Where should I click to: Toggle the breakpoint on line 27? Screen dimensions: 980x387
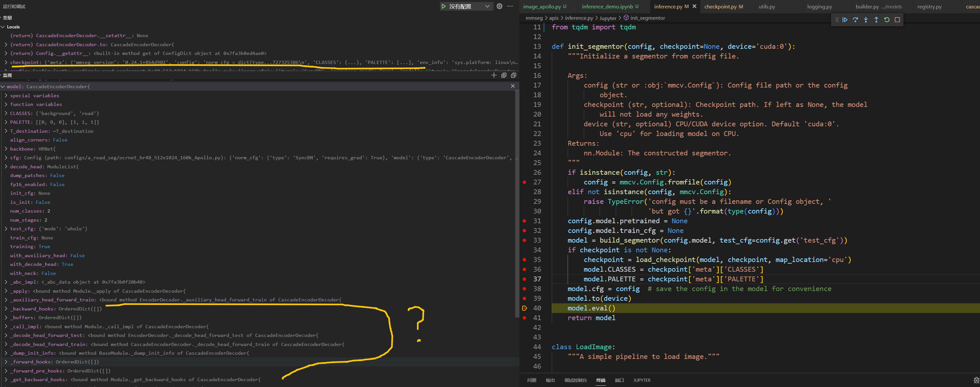524,182
